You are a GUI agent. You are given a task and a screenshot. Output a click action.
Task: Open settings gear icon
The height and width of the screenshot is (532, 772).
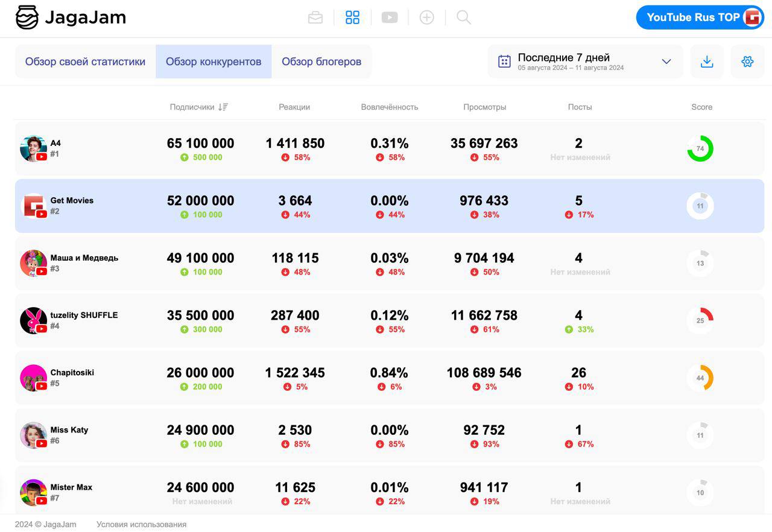[x=747, y=62]
